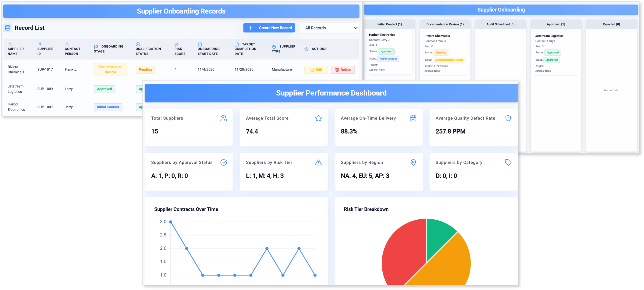Screen dimensions: 644x290
Task: Click supplier ID SUP-1007
Action: tap(45, 107)
